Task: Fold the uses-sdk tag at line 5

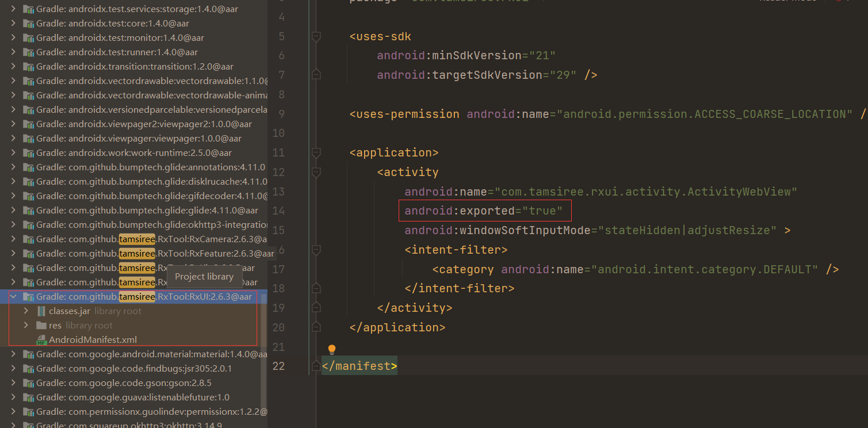Action: (316, 36)
